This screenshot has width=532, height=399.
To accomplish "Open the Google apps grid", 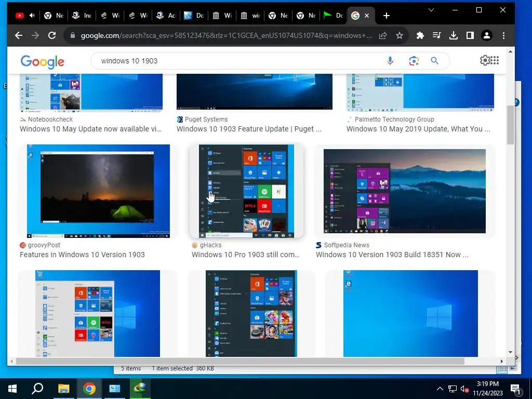I will pos(495,60).
